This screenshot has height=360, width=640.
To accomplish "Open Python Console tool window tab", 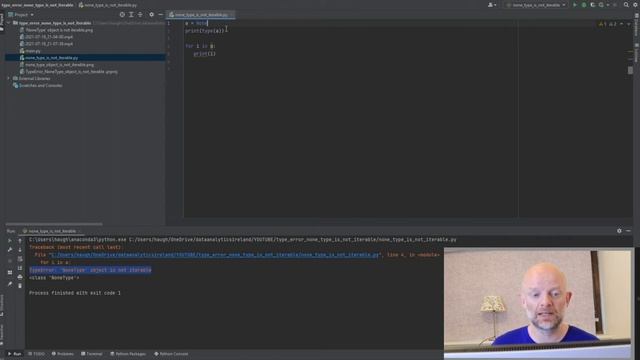I will coord(171,353).
